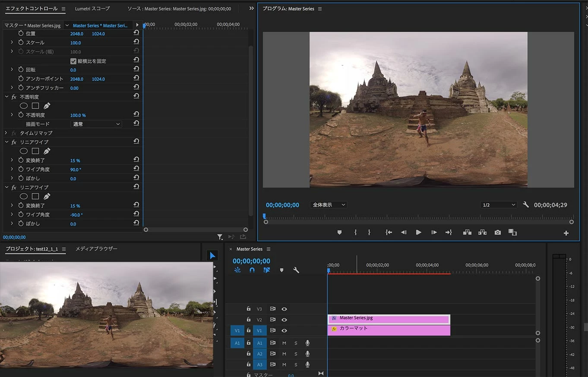Reset the 回転 parameter value
The height and width of the screenshot is (377, 588).
[136, 69]
